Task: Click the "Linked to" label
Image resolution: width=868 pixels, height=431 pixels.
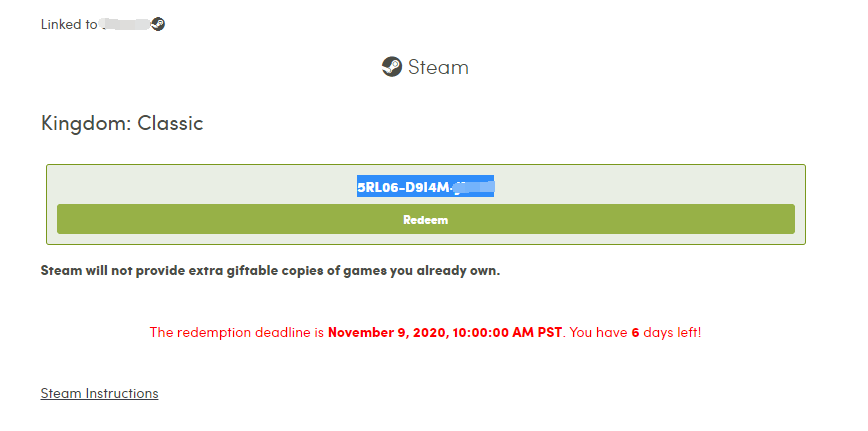Action: [x=68, y=24]
